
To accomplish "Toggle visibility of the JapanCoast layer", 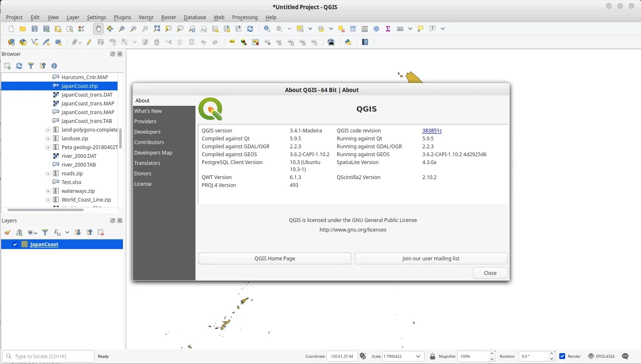I will click(15, 244).
